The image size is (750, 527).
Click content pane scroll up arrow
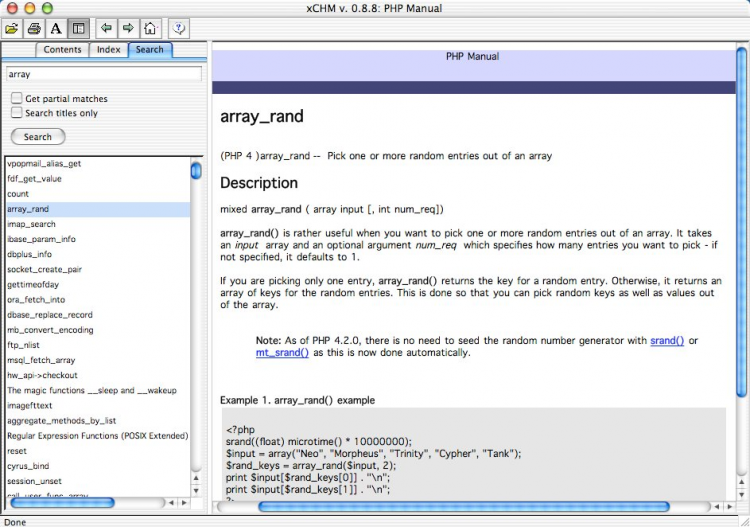[741, 482]
